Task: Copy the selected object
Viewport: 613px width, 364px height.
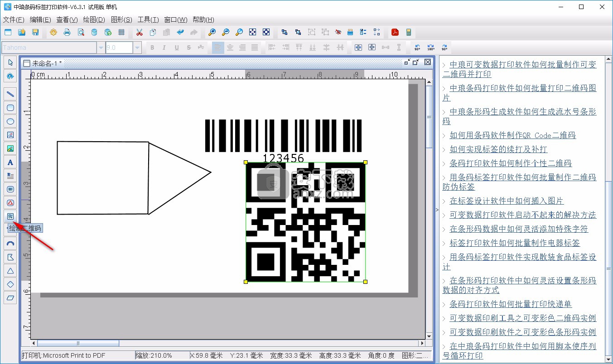Action: (x=153, y=32)
